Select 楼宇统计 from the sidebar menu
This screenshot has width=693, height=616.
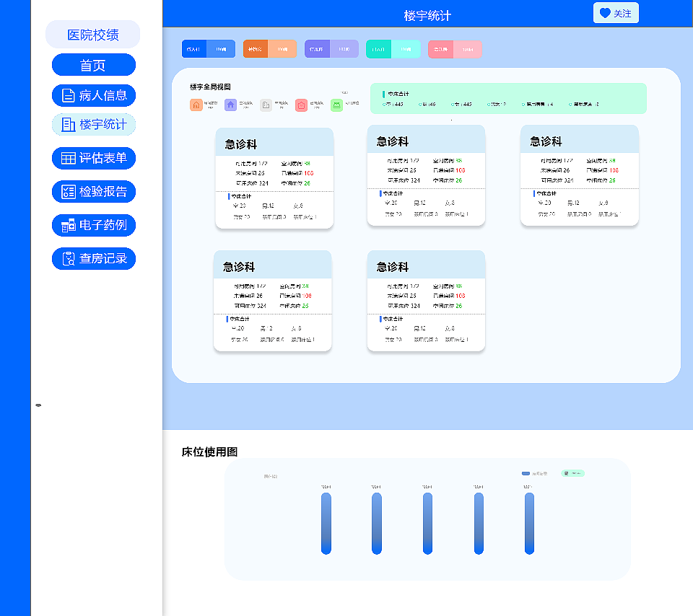click(x=94, y=123)
